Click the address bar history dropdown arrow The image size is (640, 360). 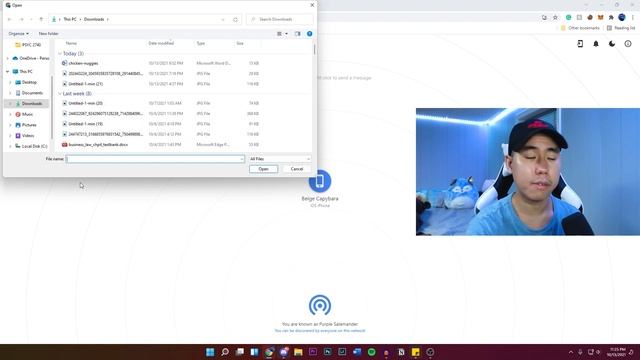click(x=223, y=19)
